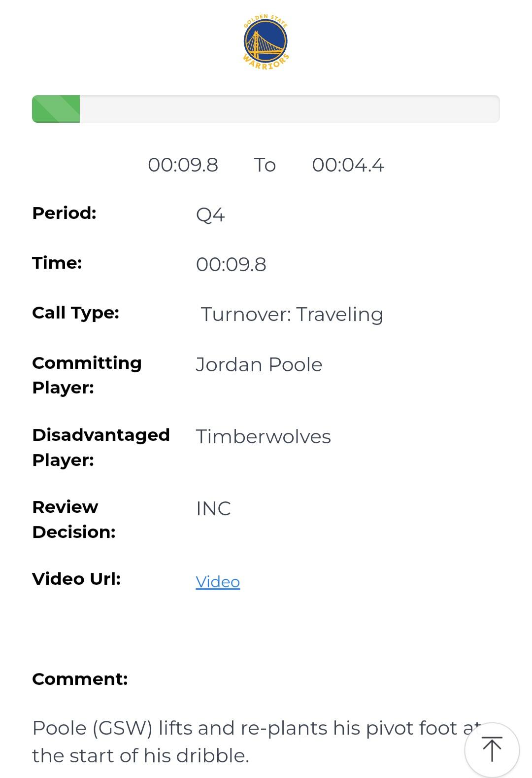Click the Jordan Poole player name
The width and height of the screenshot is (532, 778).
[259, 364]
